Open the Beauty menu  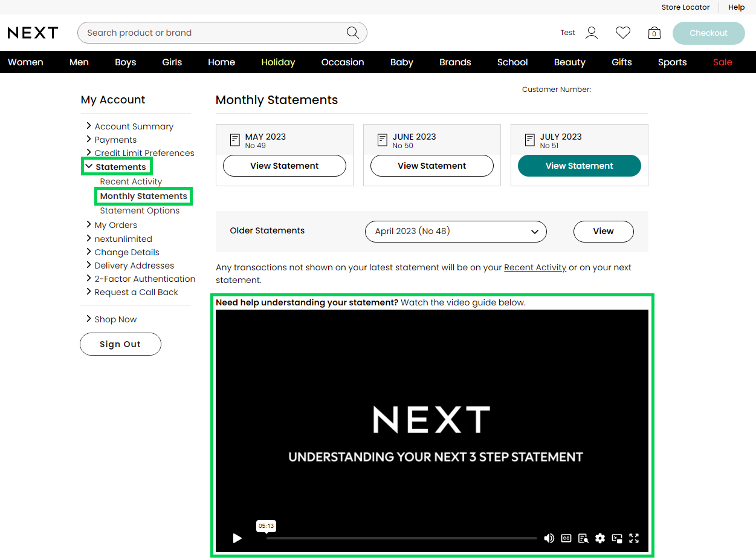pyautogui.click(x=570, y=62)
